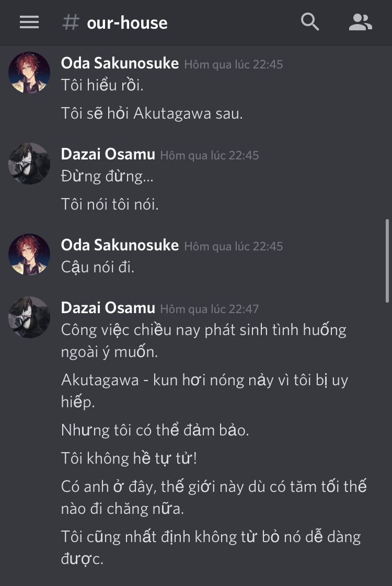This screenshot has height=586, width=392.
Task: Select the message "Tôi không hề tự tử!"
Action: 129,458
